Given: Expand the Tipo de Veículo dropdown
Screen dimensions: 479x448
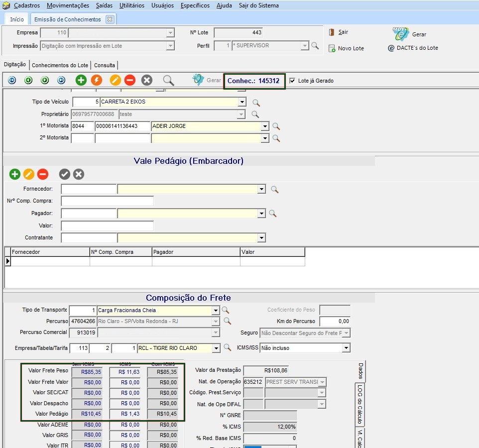Looking at the screenshot, I should pyautogui.click(x=242, y=102).
